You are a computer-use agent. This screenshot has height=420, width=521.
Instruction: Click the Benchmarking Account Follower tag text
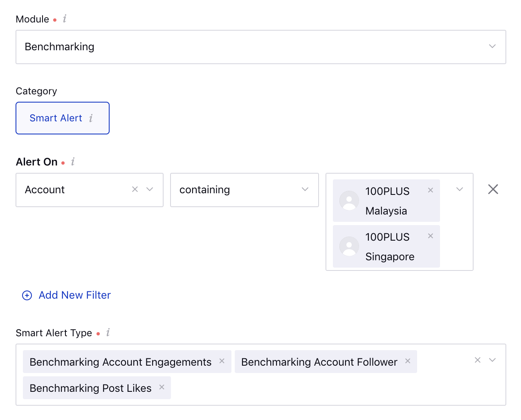click(x=319, y=362)
